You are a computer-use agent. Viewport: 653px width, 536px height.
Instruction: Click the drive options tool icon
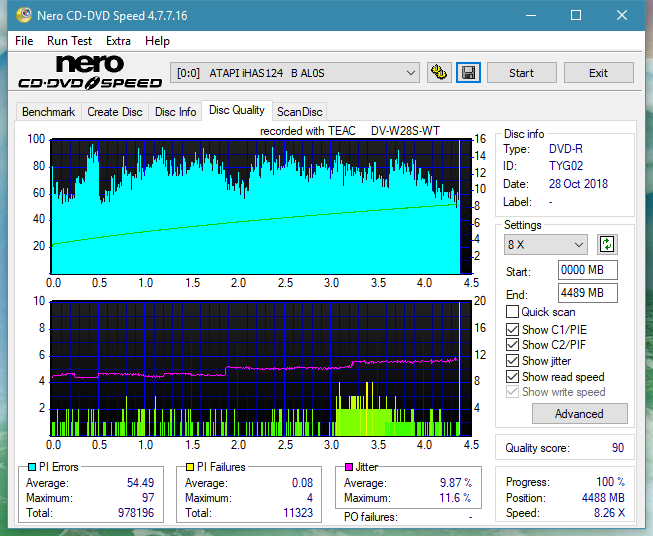tap(439, 73)
